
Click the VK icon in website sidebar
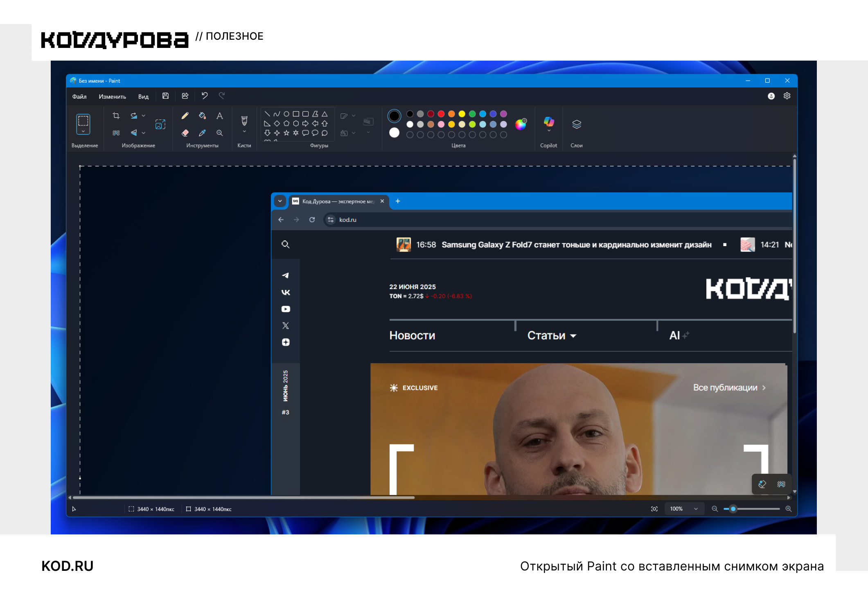[x=286, y=292]
